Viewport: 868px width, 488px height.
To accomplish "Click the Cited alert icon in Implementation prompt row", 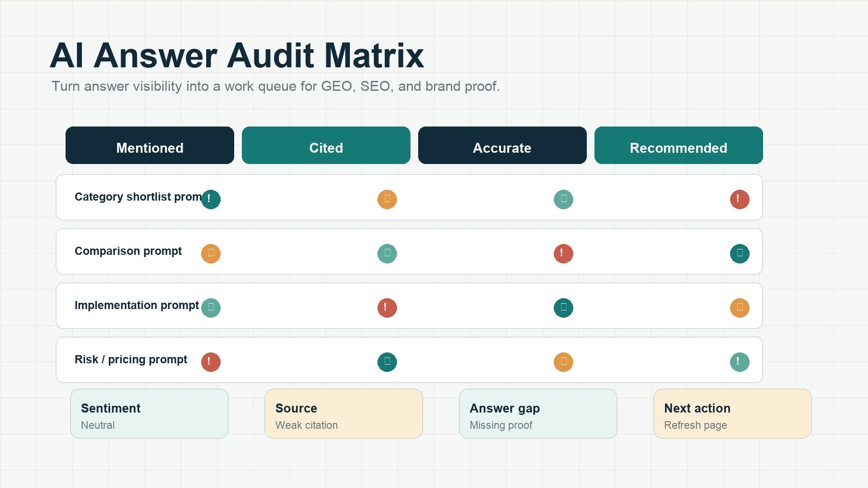I will click(387, 308).
